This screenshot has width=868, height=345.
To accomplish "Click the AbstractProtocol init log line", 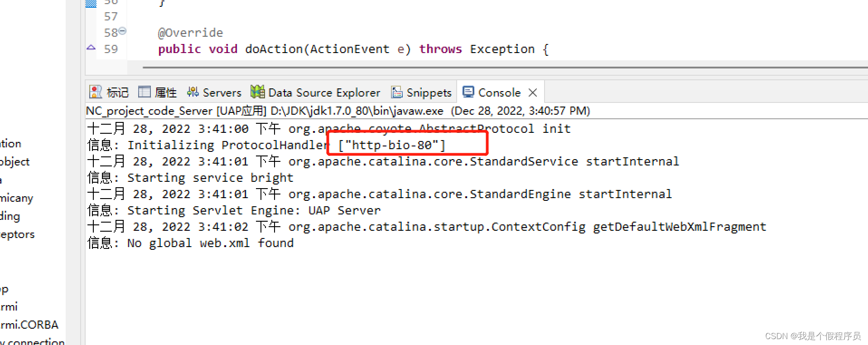I will (x=329, y=129).
